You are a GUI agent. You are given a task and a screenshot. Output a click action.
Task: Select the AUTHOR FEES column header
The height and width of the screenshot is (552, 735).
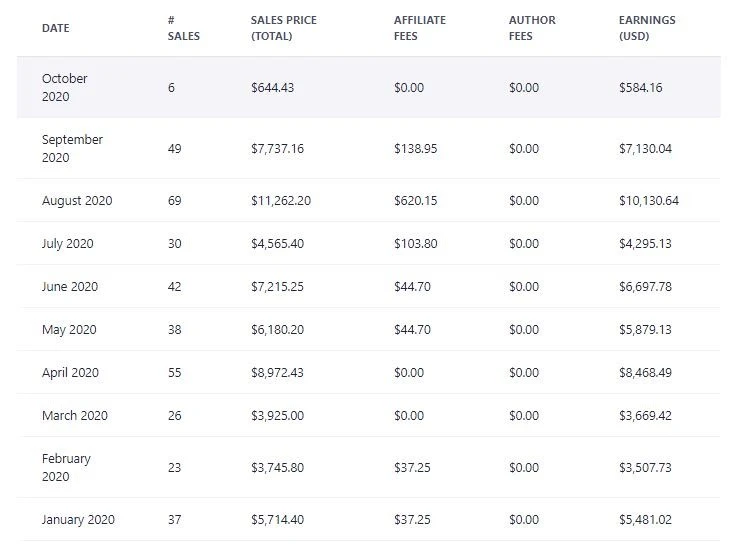click(532, 28)
